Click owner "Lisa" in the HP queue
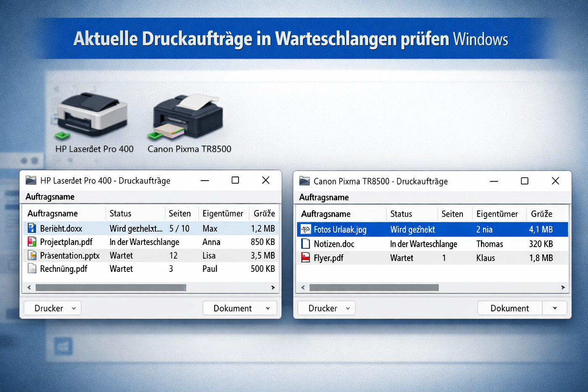Image resolution: width=588 pixels, height=392 pixels. (209, 255)
